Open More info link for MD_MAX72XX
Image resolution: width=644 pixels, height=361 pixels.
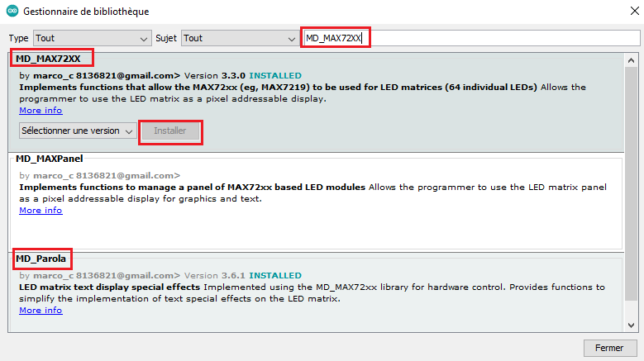point(41,111)
